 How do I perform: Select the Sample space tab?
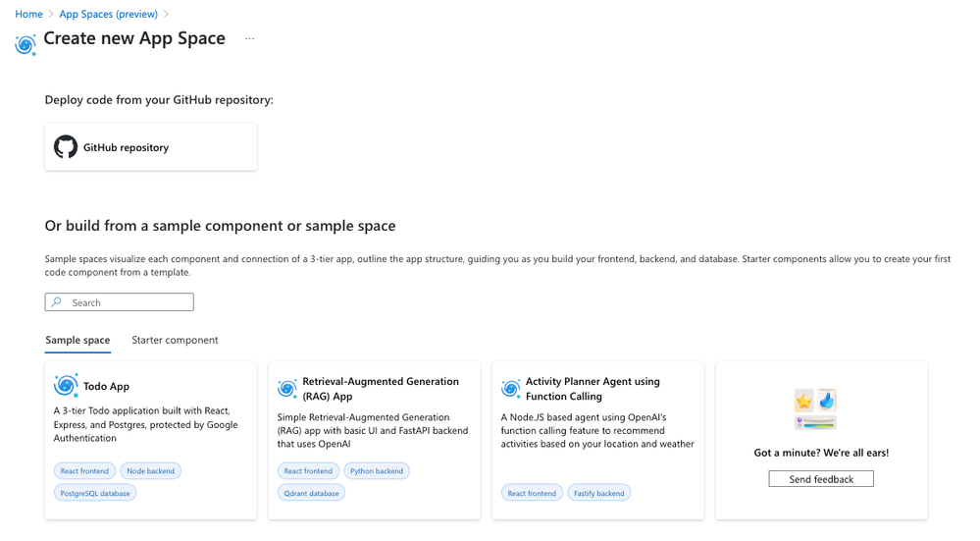(77, 340)
